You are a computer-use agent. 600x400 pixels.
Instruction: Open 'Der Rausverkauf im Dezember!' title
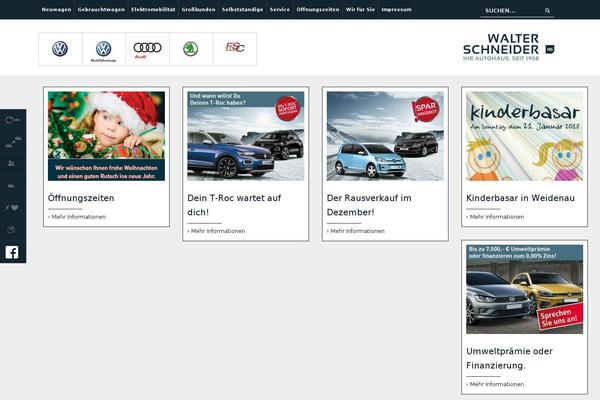pos(369,205)
